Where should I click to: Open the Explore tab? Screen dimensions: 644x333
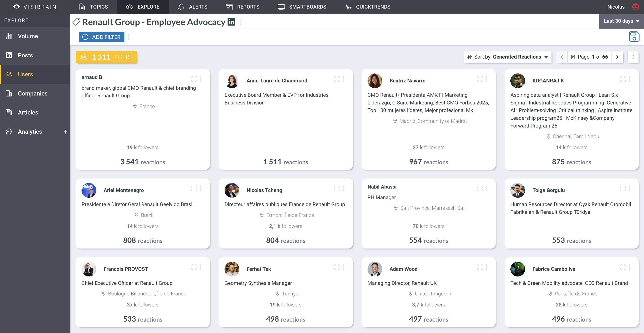pyautogui.click(x=143, y=7)
